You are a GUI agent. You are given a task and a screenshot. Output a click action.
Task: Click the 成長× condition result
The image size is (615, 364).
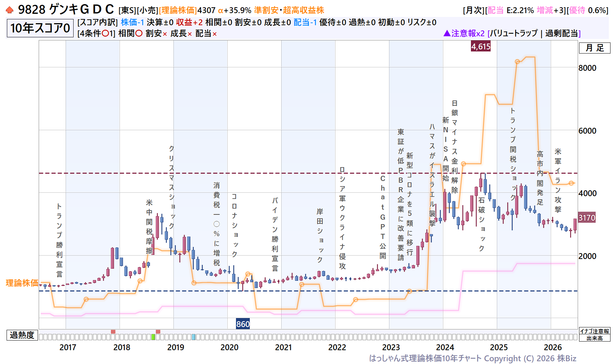[181, 33]
